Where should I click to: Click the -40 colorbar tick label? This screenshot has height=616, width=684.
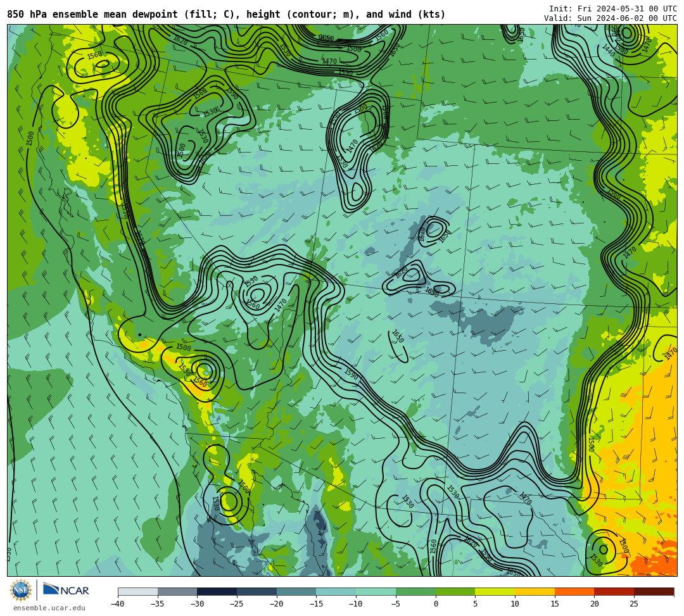[117, 604]
